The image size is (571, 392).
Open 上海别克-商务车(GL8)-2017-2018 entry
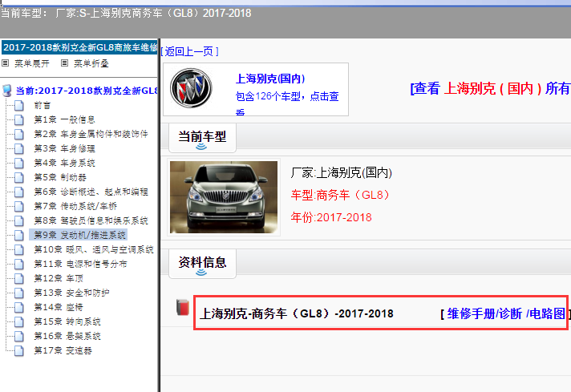pyautogui.click(x=297, y=313)
